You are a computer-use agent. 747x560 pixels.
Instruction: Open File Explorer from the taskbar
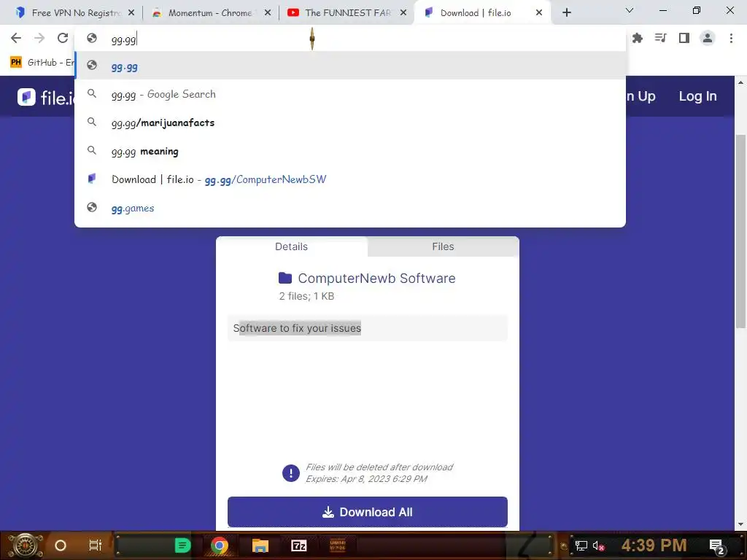260,545
